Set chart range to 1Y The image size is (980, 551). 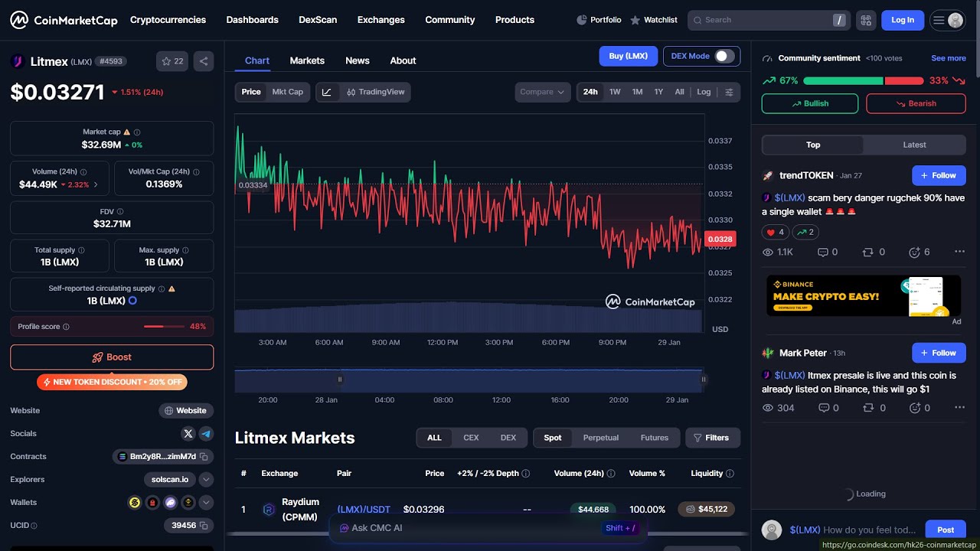658,92
